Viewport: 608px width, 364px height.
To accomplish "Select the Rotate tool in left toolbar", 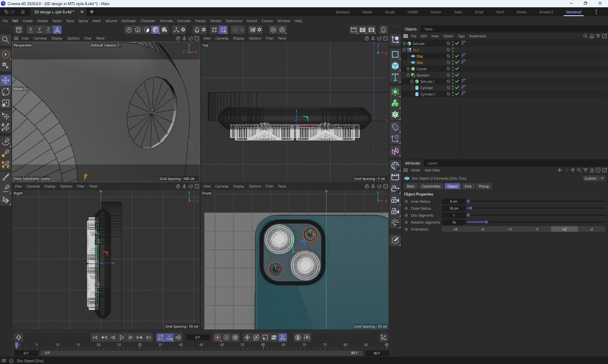I will coord(6,92).
